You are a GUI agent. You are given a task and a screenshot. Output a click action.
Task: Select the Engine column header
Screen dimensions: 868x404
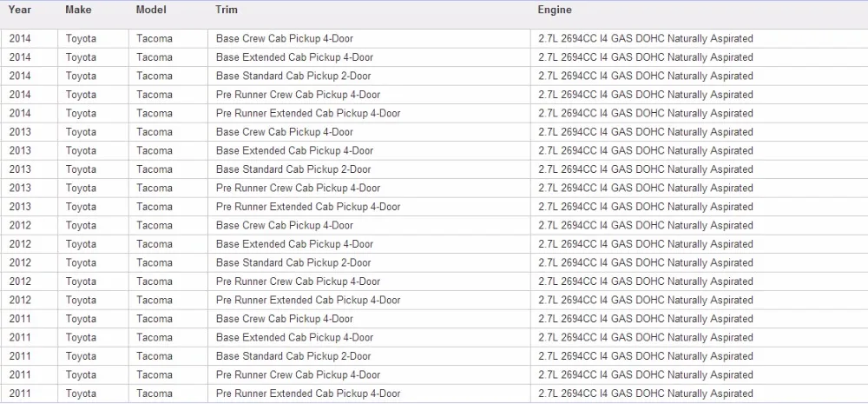pos(554,10)
